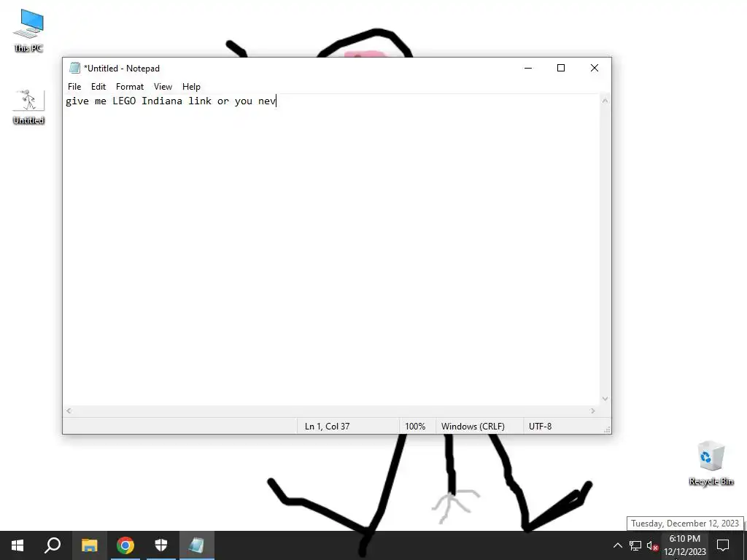
Task: Close the Notepad window
Action: (595, 68)
